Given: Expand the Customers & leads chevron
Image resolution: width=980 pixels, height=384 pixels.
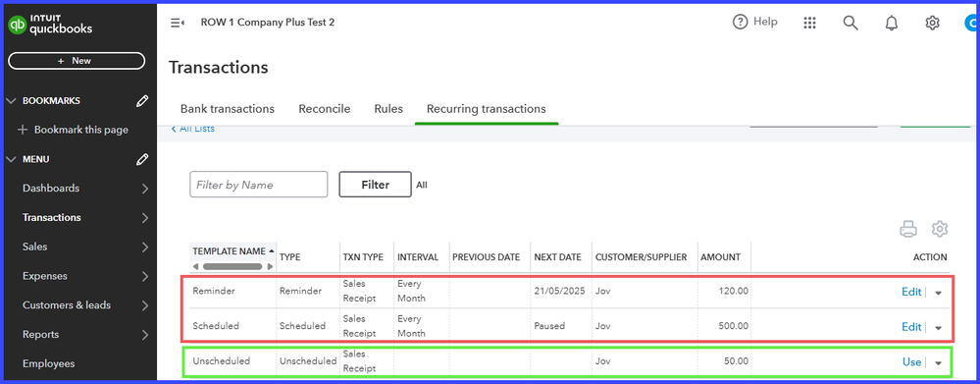Looking at the screenshot, I should pyautogui.click(x=145, y=305).
